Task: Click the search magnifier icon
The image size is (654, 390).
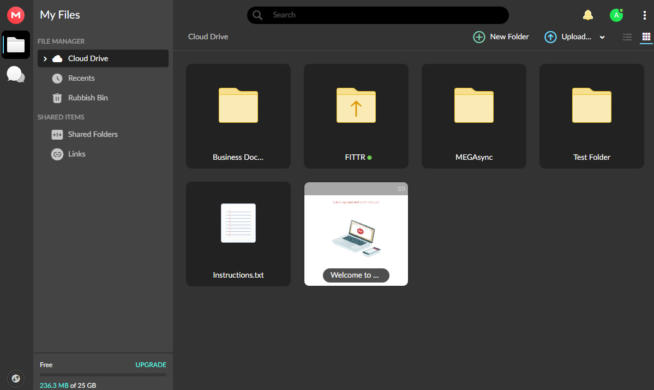Action: point(257,15)
